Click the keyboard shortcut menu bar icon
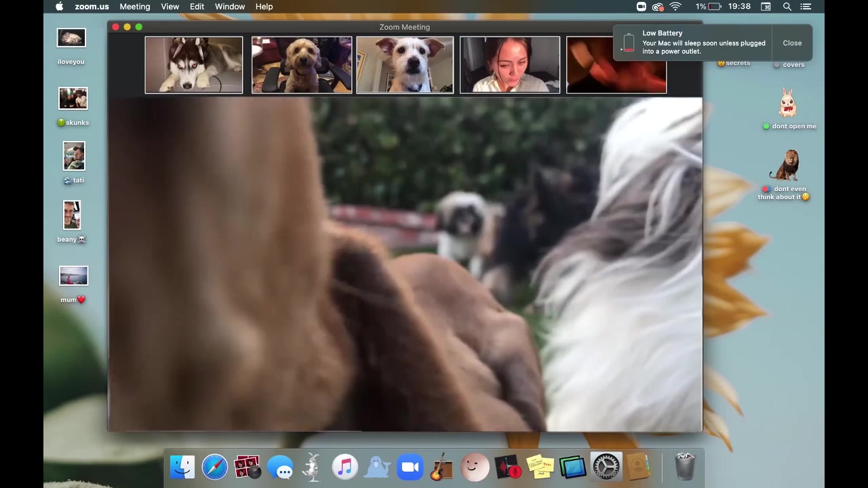868x488 pixels. 766,7
